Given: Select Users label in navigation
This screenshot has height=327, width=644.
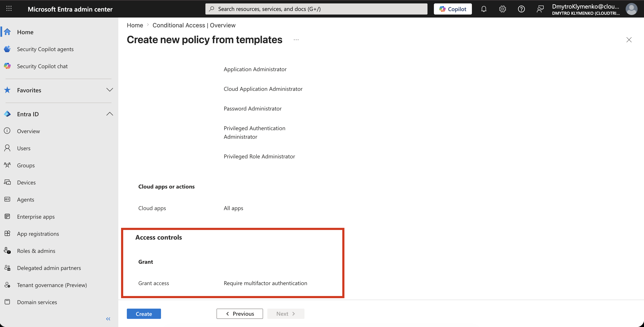Looking at the screenshot, I should 24,148.
